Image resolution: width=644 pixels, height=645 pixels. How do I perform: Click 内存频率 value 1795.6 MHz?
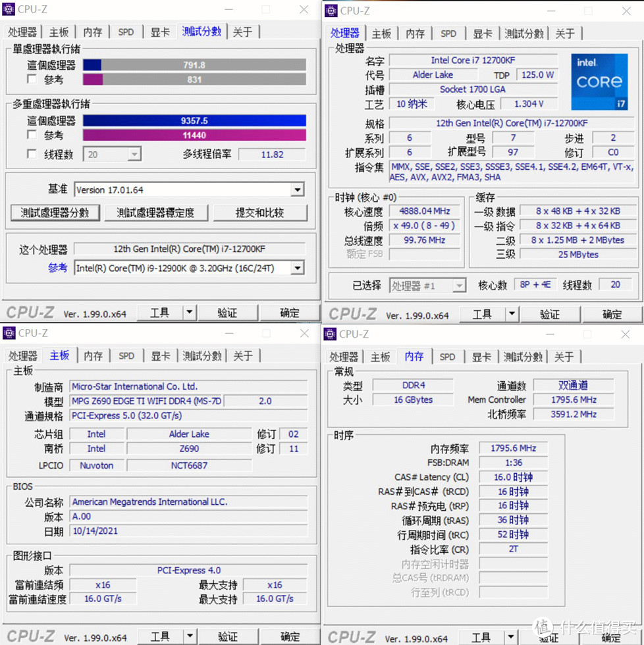tap(513, 448)
